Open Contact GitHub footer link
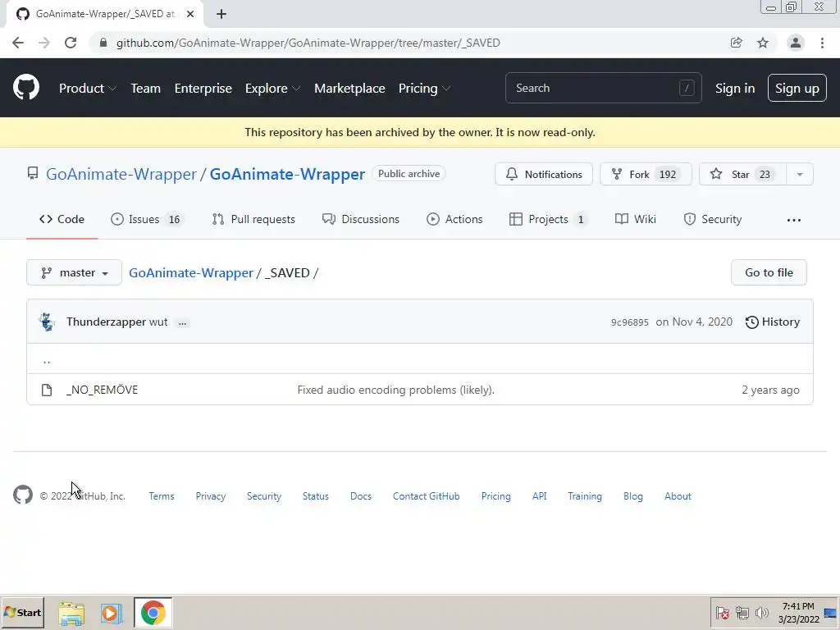The image size is (840, 630). (x=426, y=496)
